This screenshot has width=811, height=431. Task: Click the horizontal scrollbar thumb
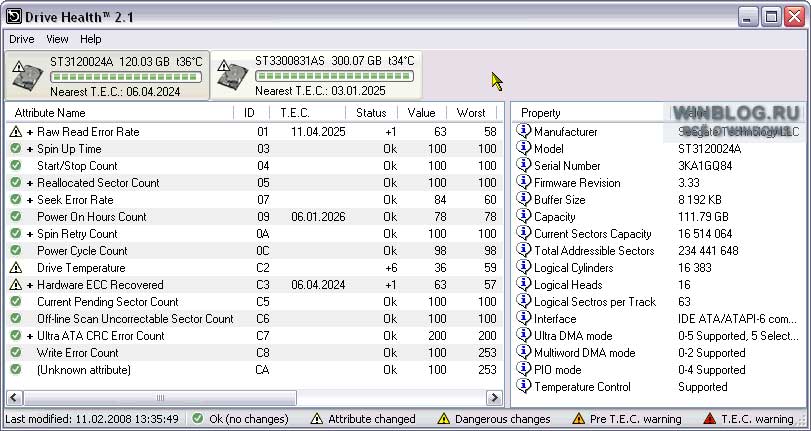(160, 397)
